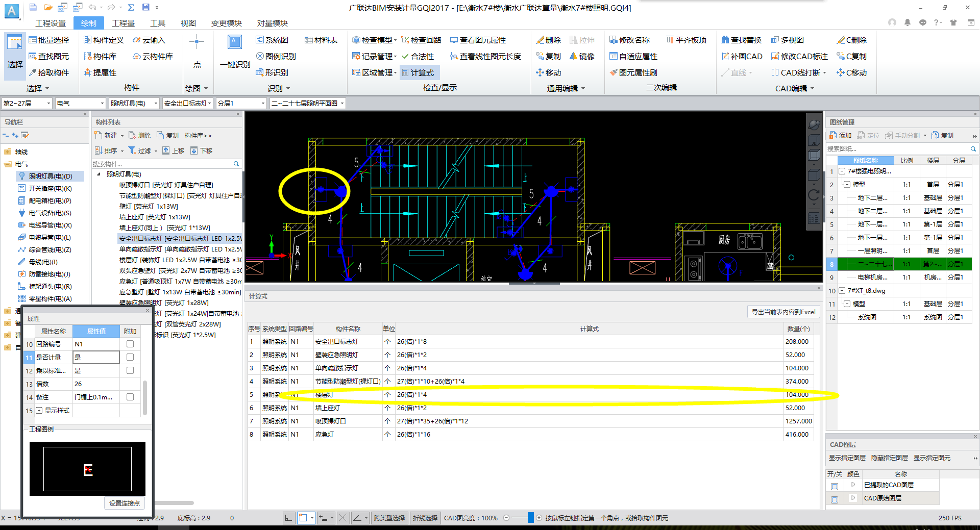Screen dimensions: 980x530
Task: Open 视图 tab
Action: click(x=188, y=23)
